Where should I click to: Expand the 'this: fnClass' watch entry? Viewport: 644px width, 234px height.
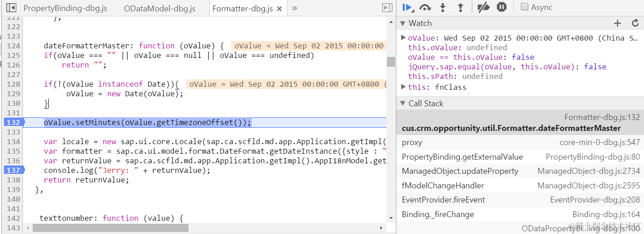(403, 86)
